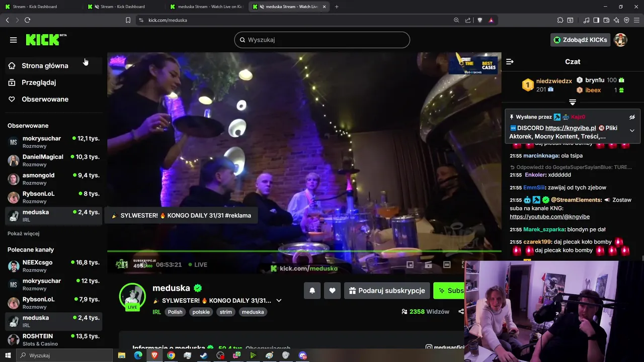The width and height of the screenshot is (644, 362).
Task: Open RybsonLoL in followed list
Action: click(53, 197)
